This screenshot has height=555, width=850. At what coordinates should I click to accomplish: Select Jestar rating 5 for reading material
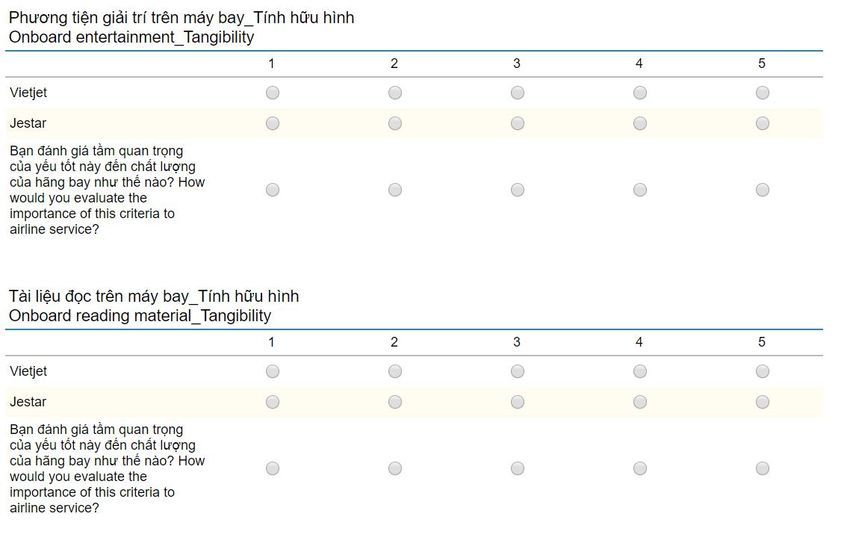coord(762,402)
